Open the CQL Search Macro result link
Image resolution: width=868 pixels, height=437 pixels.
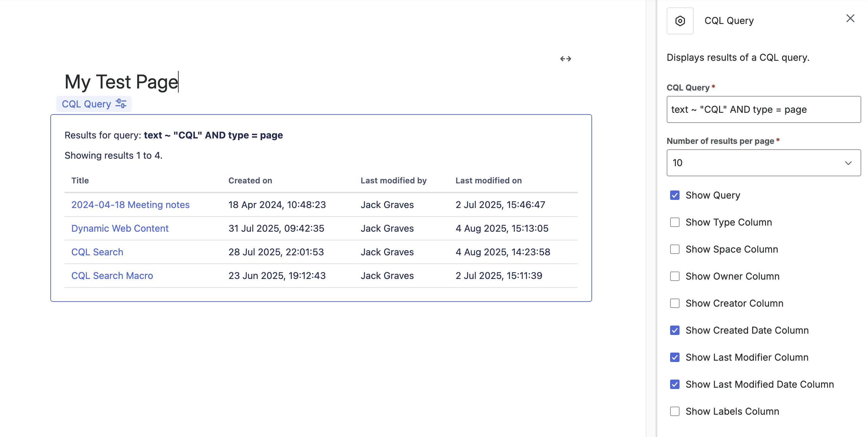[x=112, y=276]
